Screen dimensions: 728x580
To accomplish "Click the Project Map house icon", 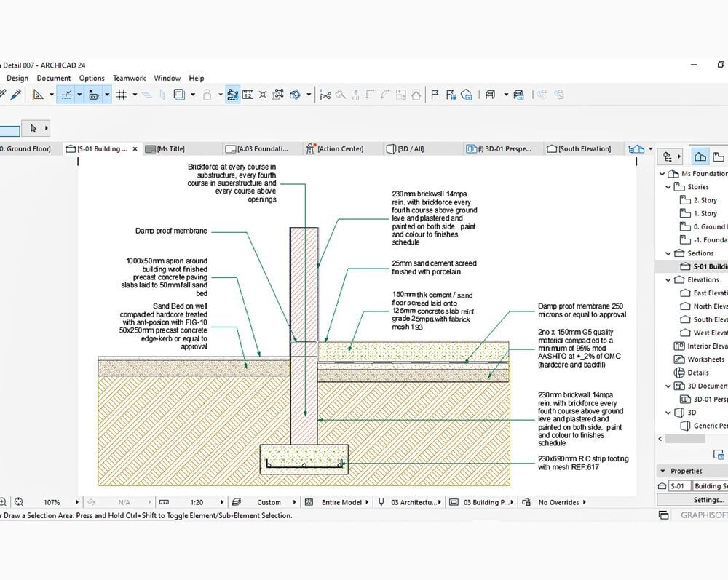I will 700,157.
